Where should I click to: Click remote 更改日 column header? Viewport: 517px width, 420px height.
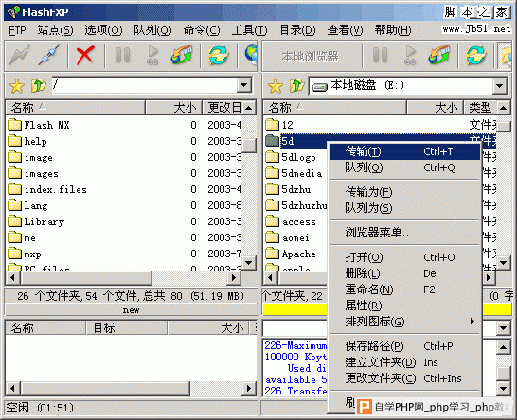[x=223, y=108]
